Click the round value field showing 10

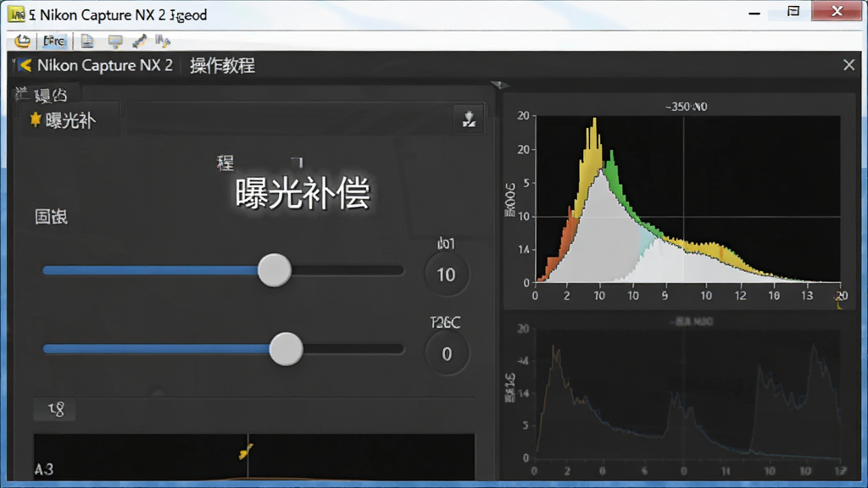(x=446, y=274)
